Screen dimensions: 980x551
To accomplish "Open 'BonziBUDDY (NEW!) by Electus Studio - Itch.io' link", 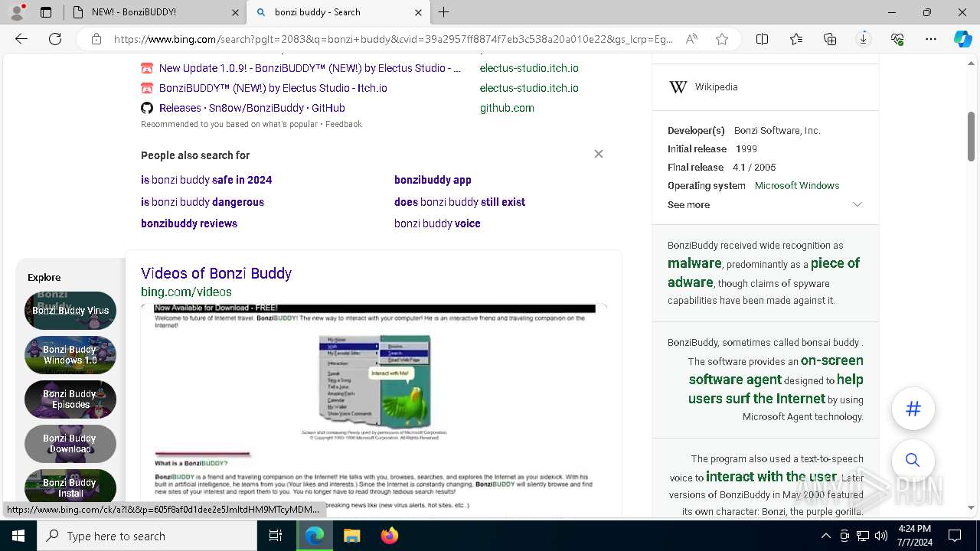I will [273, 88].
